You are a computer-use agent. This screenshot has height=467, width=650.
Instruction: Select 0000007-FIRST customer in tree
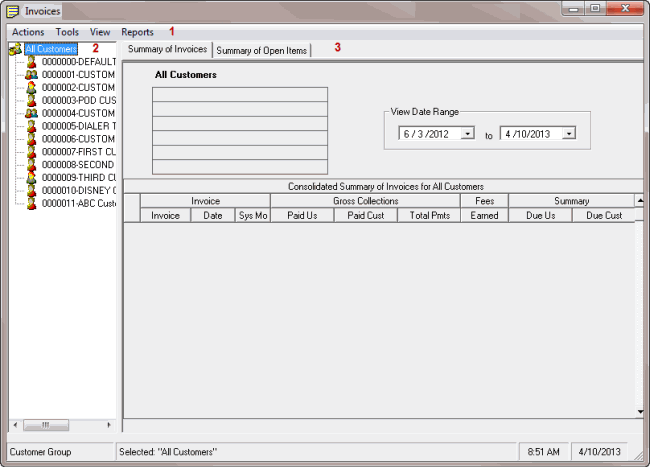[x=78, y=152]
